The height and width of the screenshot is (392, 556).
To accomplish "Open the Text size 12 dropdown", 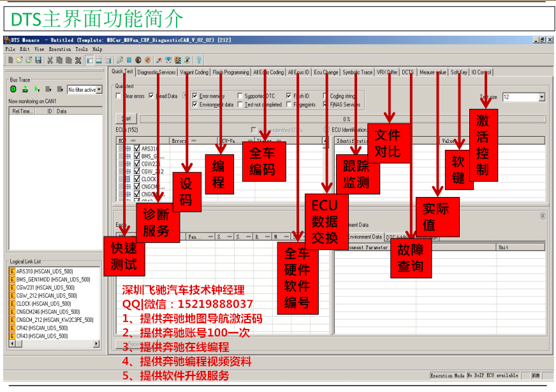I will 541,97.
